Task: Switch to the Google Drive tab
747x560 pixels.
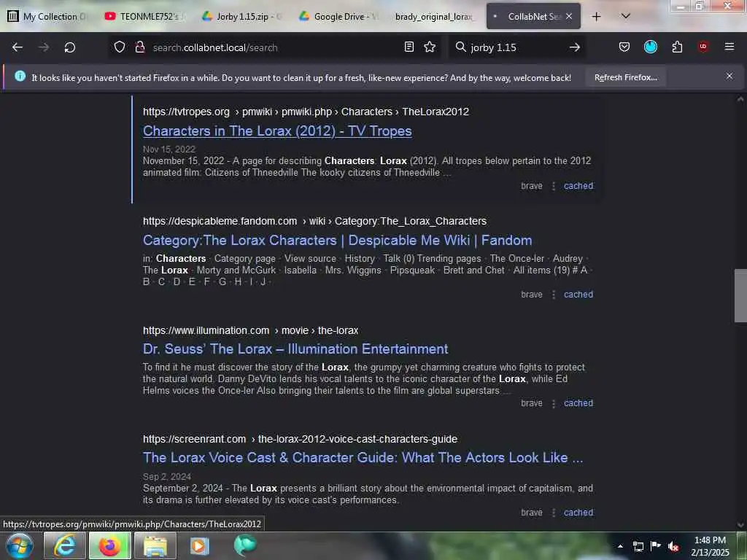Action: click(x=338, y=17)
